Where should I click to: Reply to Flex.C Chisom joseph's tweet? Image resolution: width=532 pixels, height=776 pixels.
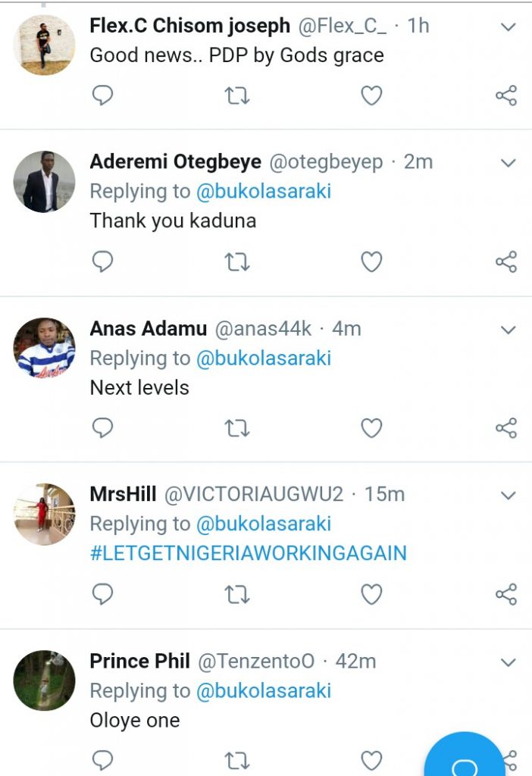[x=102, y=95]
